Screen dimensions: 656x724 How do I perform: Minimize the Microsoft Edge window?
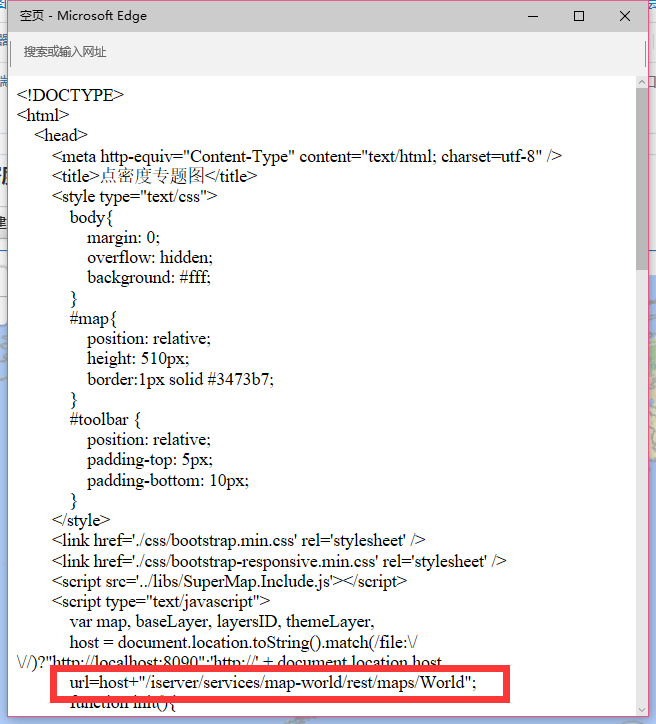[x=533, y=16]
